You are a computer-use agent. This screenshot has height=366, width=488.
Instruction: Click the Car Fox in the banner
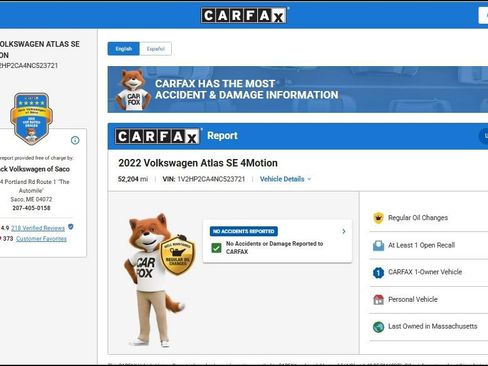click(133, 90)
